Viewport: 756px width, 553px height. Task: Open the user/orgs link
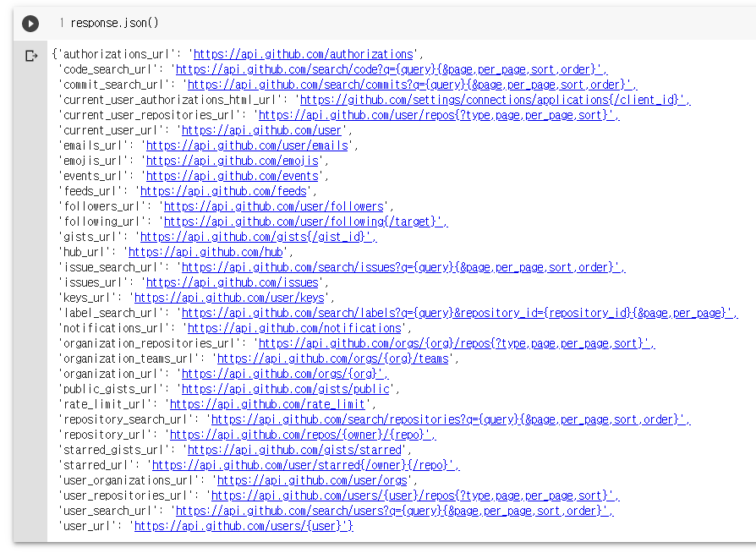(312, 480)
